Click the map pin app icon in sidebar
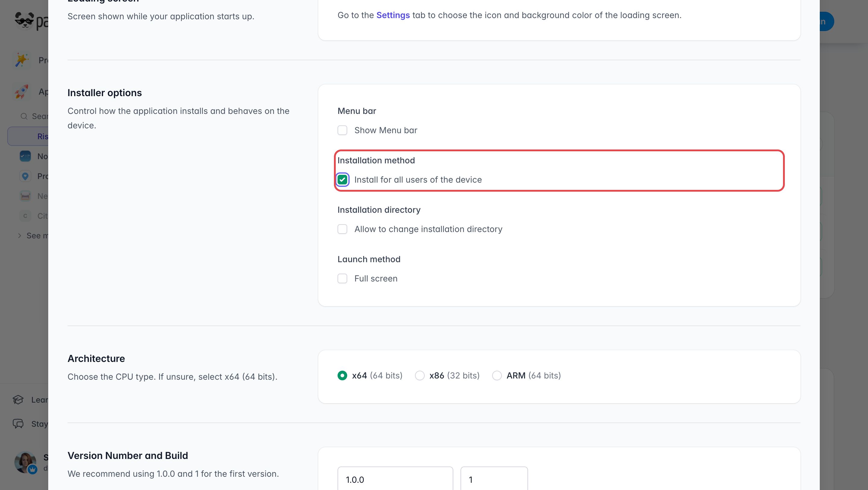The width and height of the screenshot is (868, 490). (x=25, y=176)
